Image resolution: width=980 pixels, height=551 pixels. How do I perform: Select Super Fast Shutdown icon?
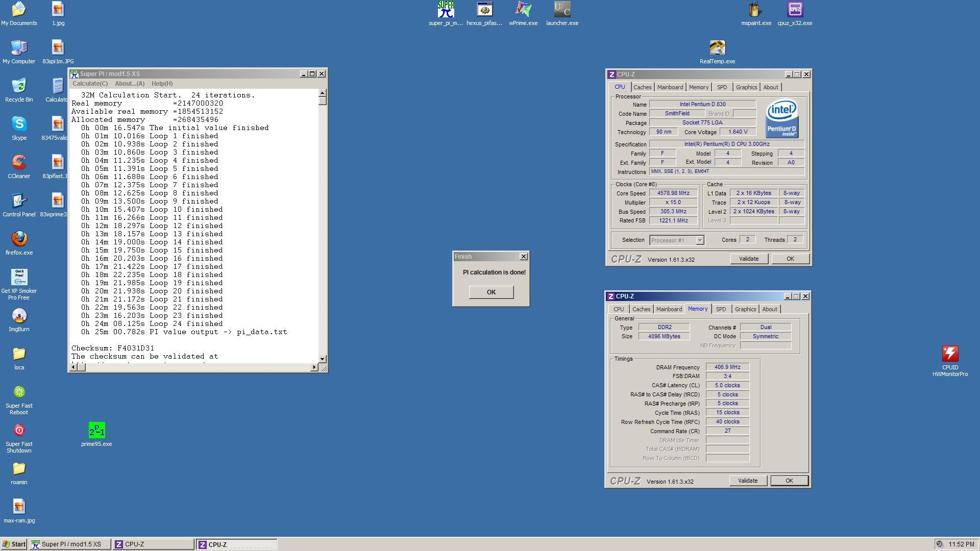(x=19, y=438)
